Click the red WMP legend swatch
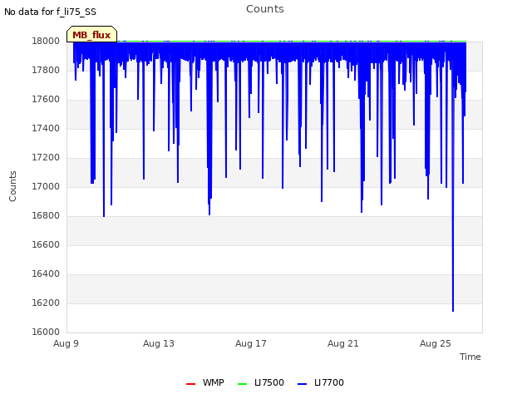 pos(190,384)
